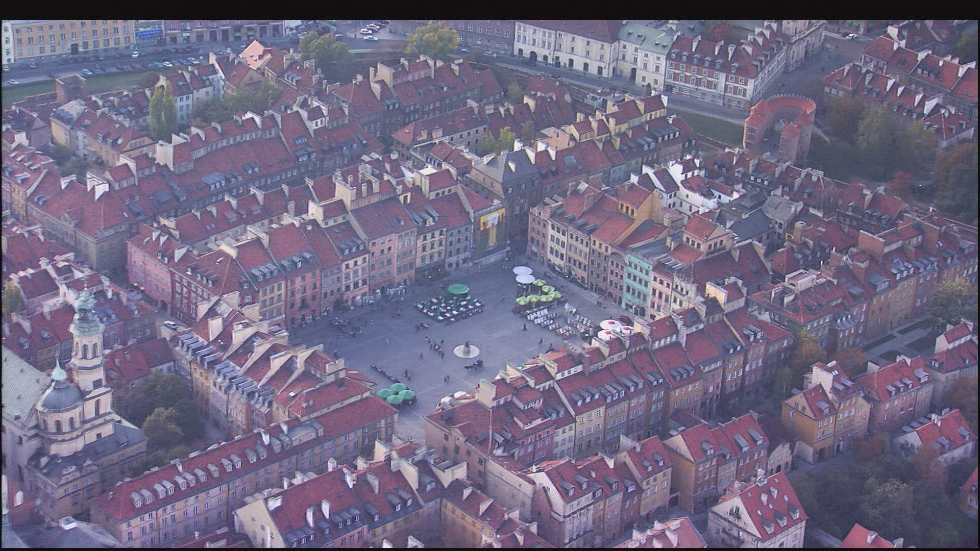Click the tall poplar tree at upper left

pos(162,112)
